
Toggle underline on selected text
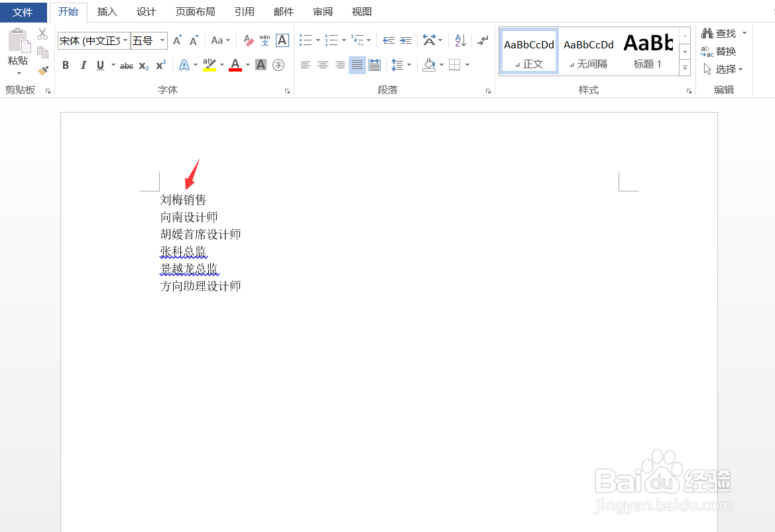point(98,65)
